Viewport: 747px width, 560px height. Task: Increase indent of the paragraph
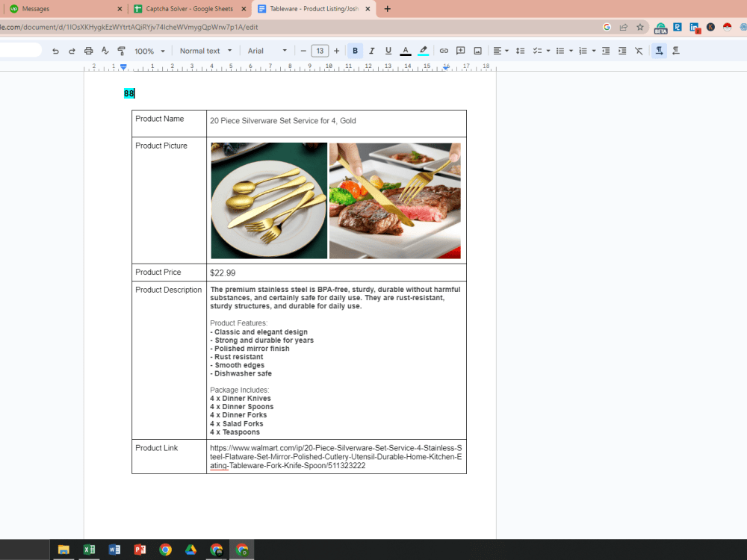coord(622,51)
